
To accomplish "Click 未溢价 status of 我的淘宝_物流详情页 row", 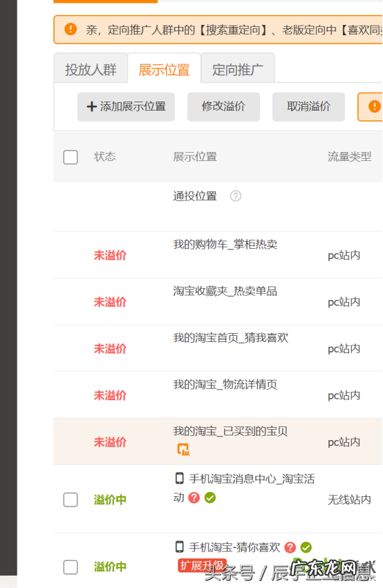I will [110, 395].
